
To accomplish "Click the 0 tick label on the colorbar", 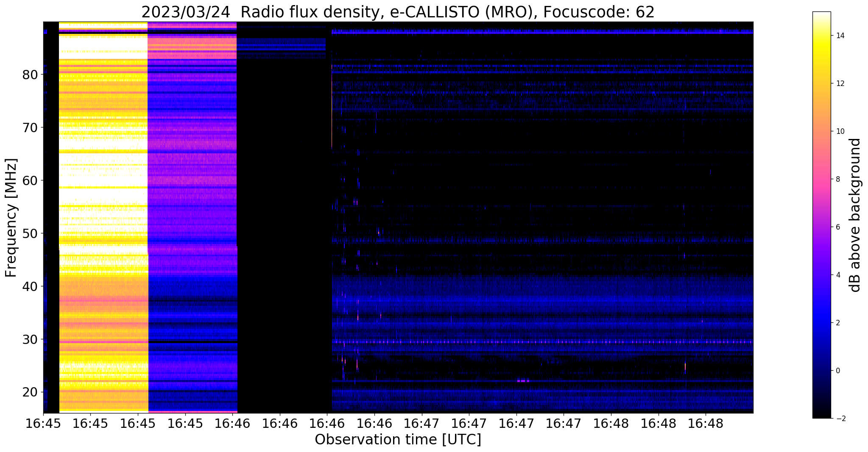I will [837, 371].
